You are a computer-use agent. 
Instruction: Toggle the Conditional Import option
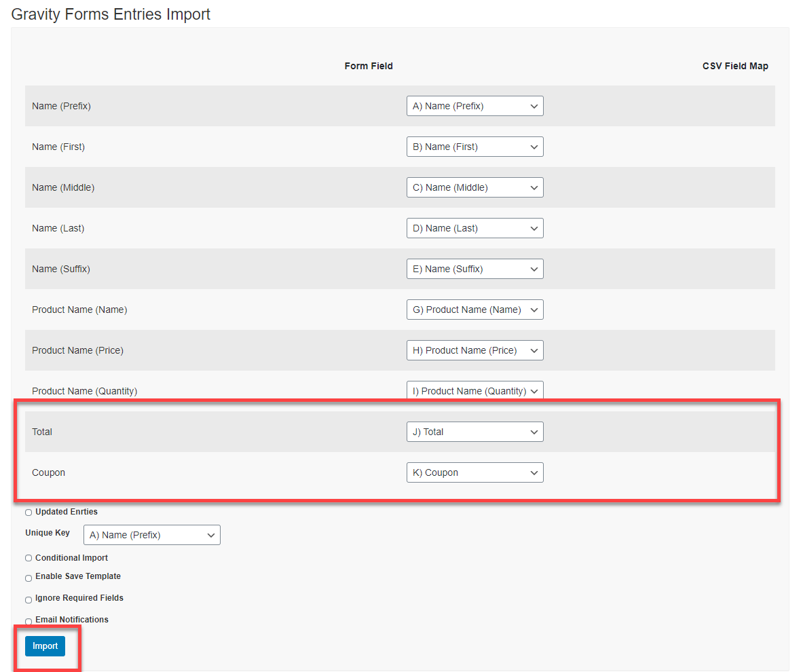[x=28, y=558]
